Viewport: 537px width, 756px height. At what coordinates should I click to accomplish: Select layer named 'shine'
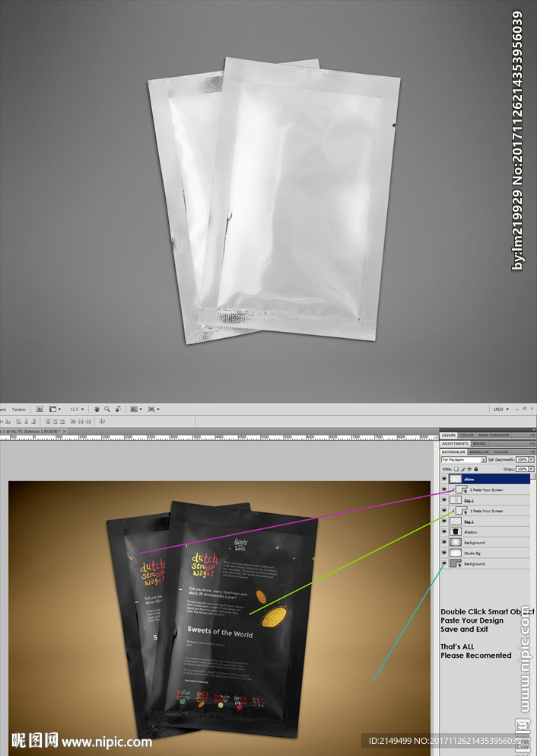[x=469, y=479]
